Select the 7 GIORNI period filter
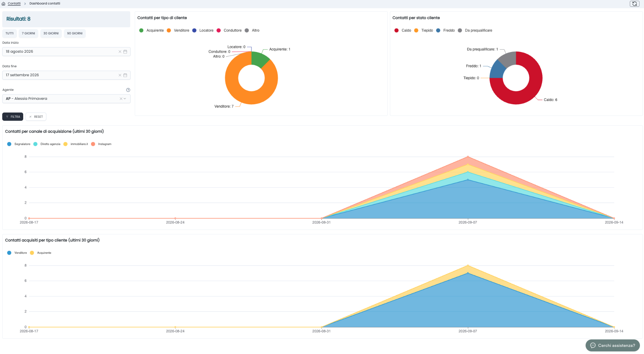Viewport: 644px width, 354px height. (28, 34)
